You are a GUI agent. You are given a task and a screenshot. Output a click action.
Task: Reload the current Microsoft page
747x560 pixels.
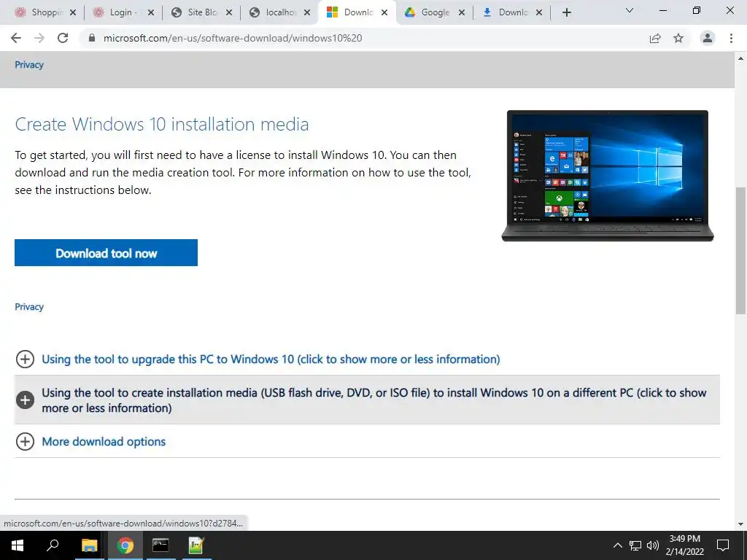[x=63, y=38]
